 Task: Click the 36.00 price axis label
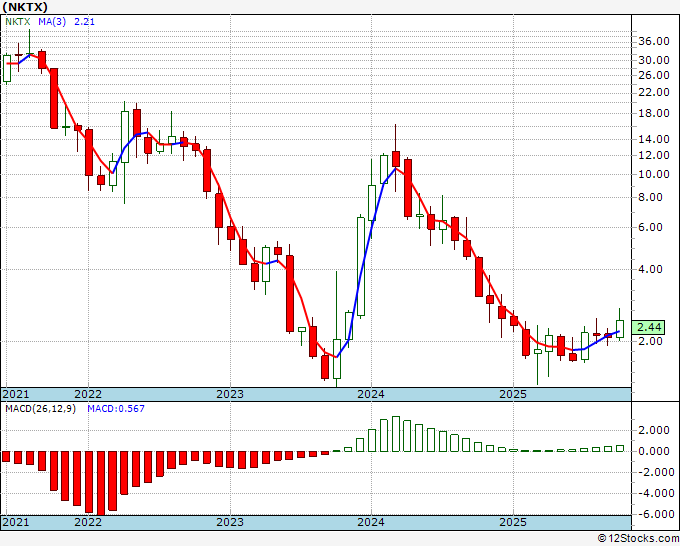pos(654,42)
